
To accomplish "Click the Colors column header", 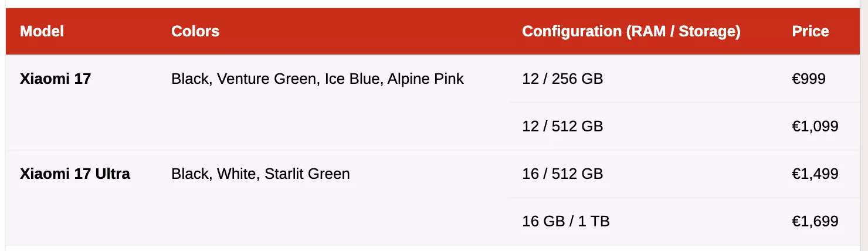I will click(x=195, y=32).
